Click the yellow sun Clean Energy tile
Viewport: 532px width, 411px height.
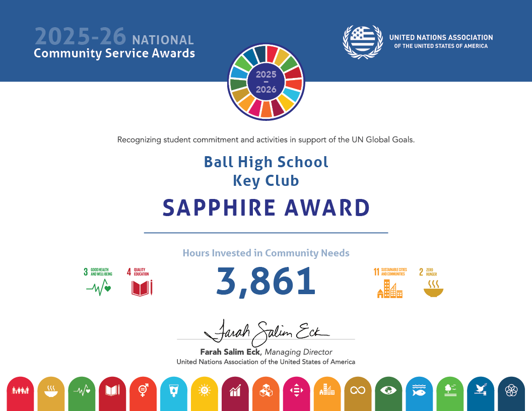[x=205, y=394]
